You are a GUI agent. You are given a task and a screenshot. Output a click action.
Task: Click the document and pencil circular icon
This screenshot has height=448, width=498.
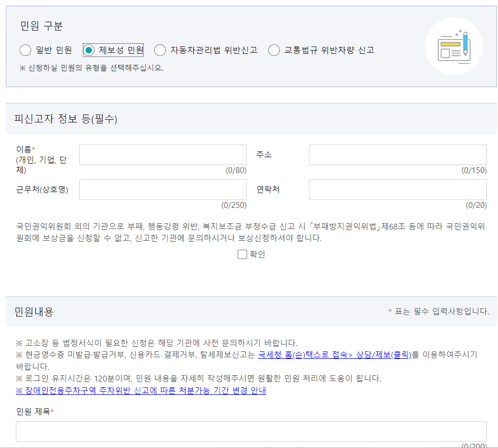(454, 46)
